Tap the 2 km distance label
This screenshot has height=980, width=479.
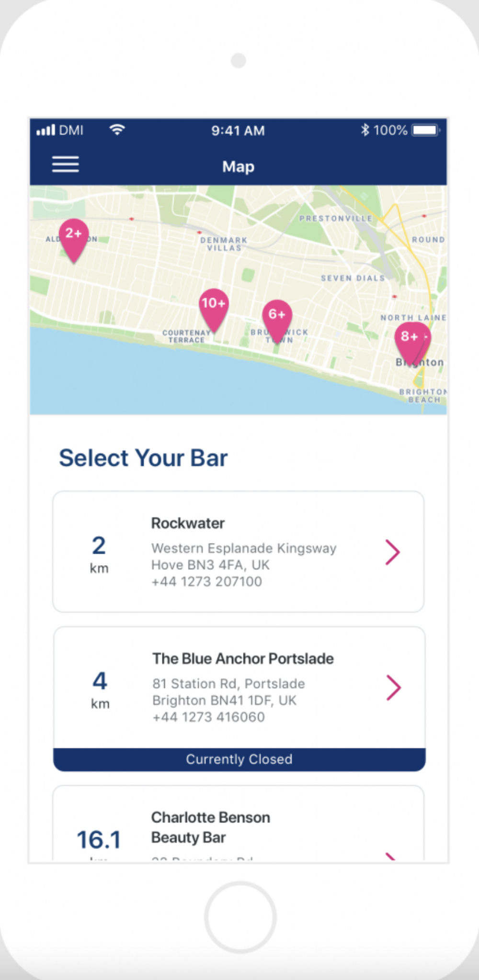[x=99, y=554]
